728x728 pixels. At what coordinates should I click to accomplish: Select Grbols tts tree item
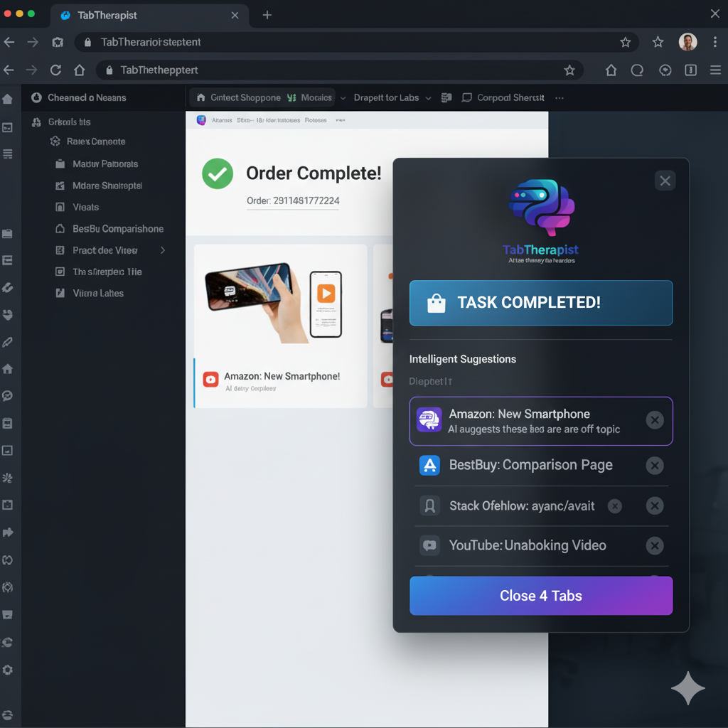point(61,122)
